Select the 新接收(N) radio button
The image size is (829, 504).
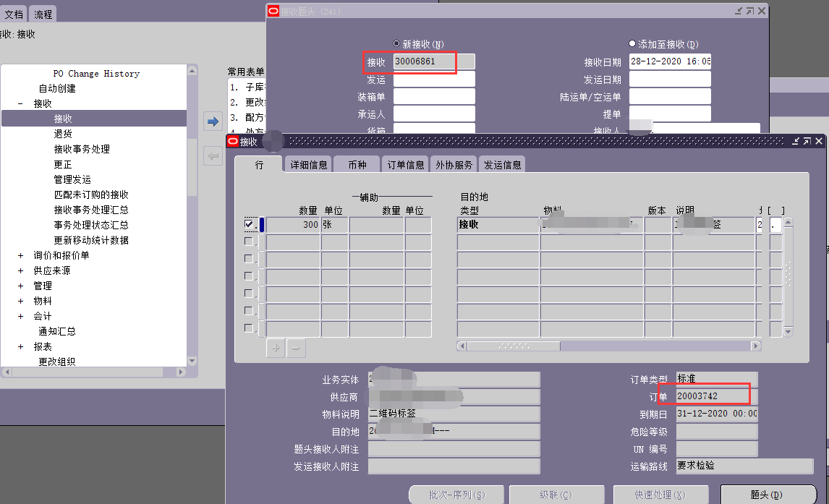coord(396,44)
